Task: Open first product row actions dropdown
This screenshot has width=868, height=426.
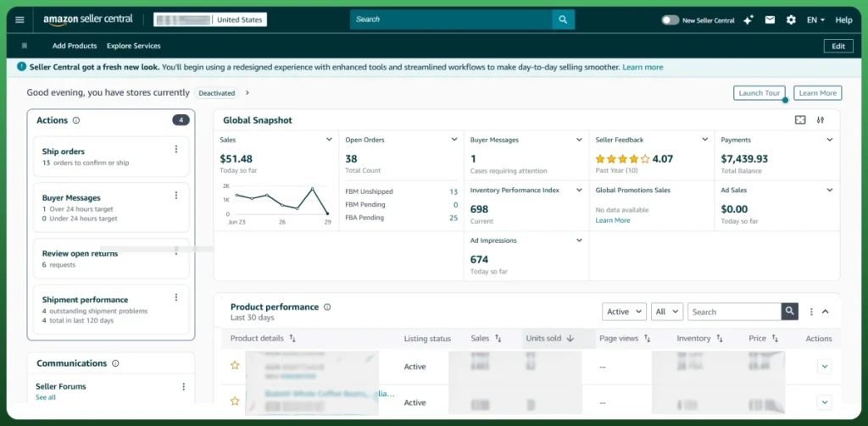Action: [x=824, y=366]
